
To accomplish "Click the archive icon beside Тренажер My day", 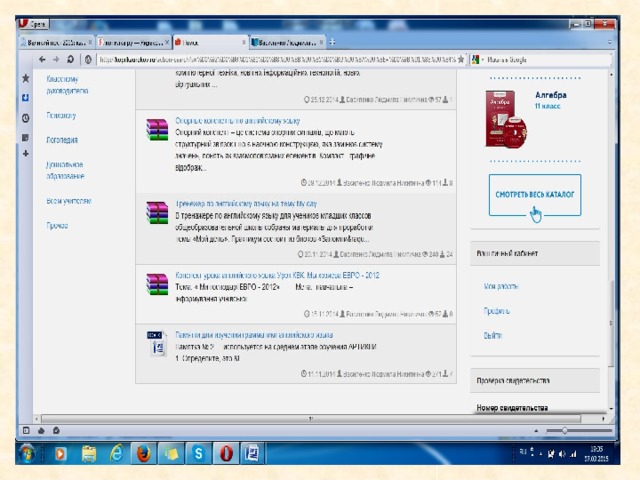I will click(157, 212).
